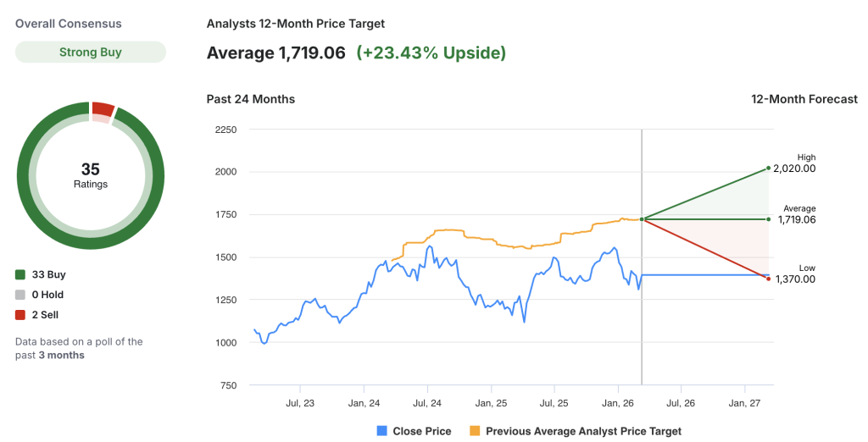
Task: Click the Jul, 25 axis label
Action: coord(554,404)
